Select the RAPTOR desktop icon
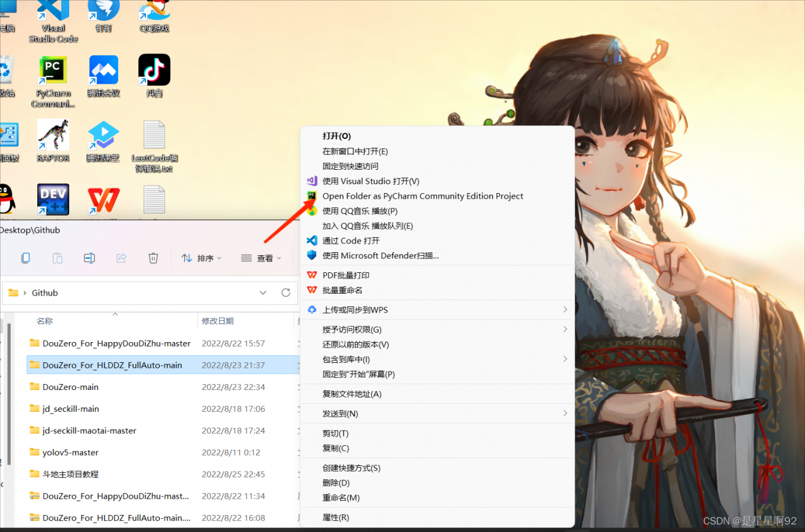This screenshot has height=532, width=805. point(53,141)
